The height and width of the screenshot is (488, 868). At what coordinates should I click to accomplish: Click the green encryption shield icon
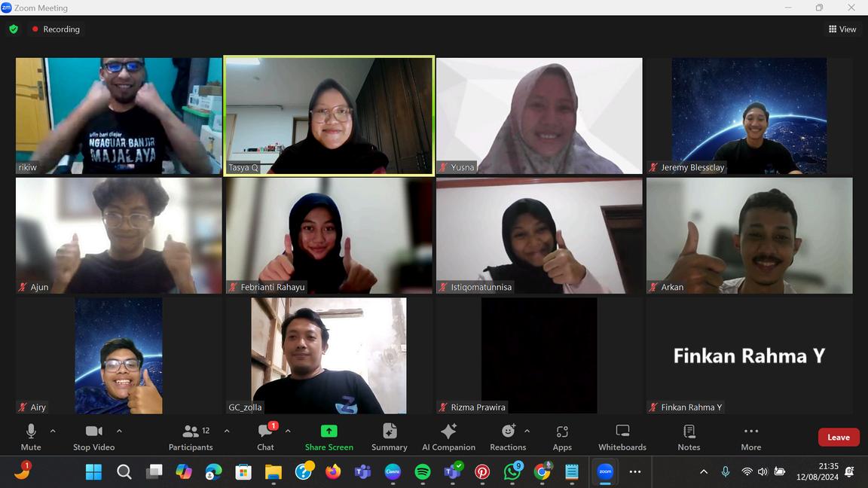point(14,29)
